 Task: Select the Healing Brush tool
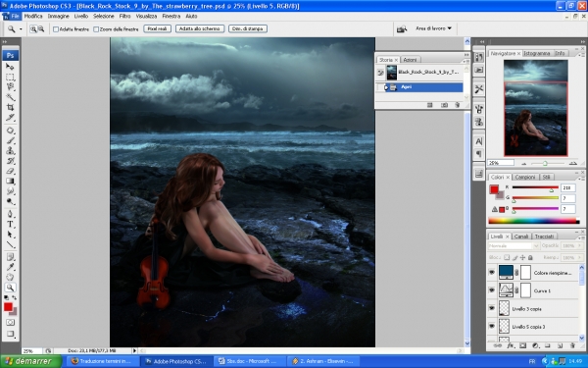10,131
